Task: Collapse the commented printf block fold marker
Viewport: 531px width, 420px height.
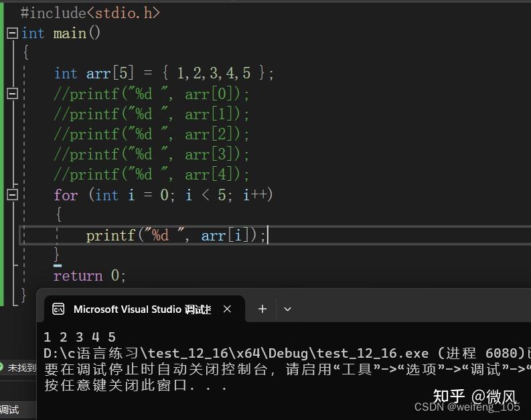Action: [12, 94]
